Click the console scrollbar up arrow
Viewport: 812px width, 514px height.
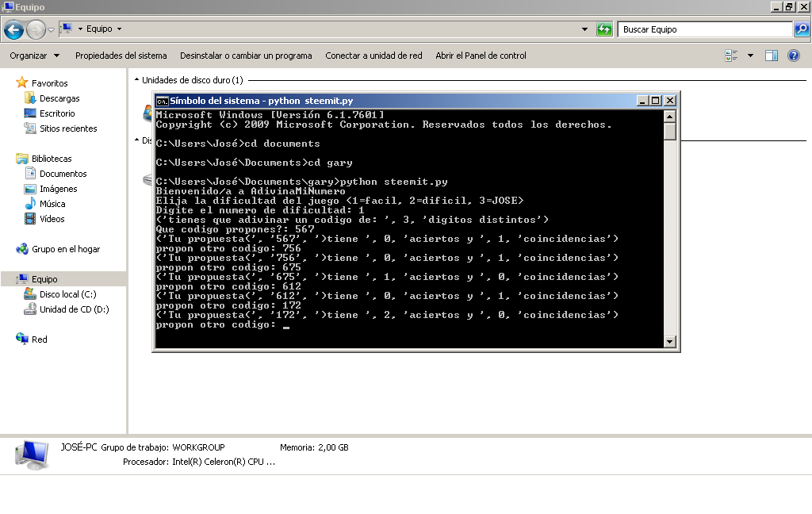pyautogui.click(x=669, y=116)
